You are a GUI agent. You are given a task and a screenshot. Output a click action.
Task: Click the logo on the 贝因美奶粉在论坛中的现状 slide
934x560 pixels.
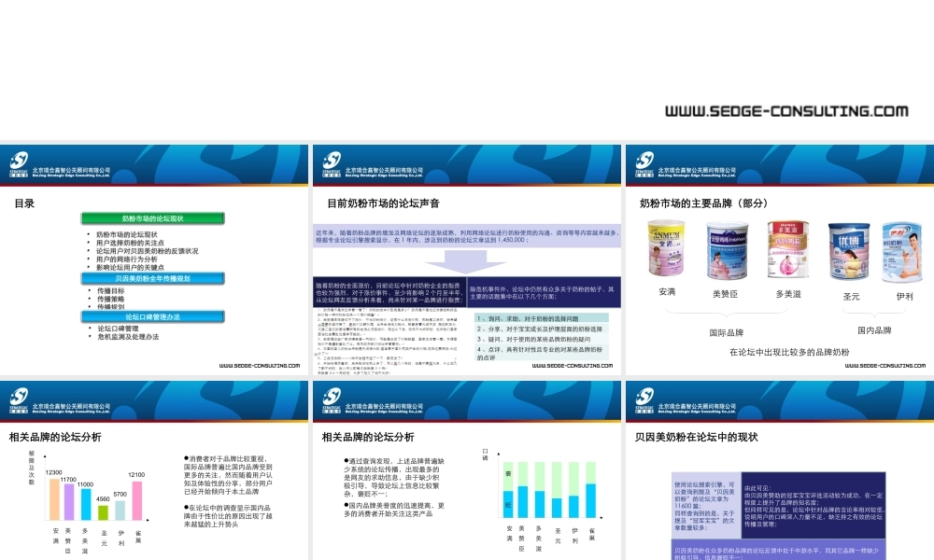[644, 399]
